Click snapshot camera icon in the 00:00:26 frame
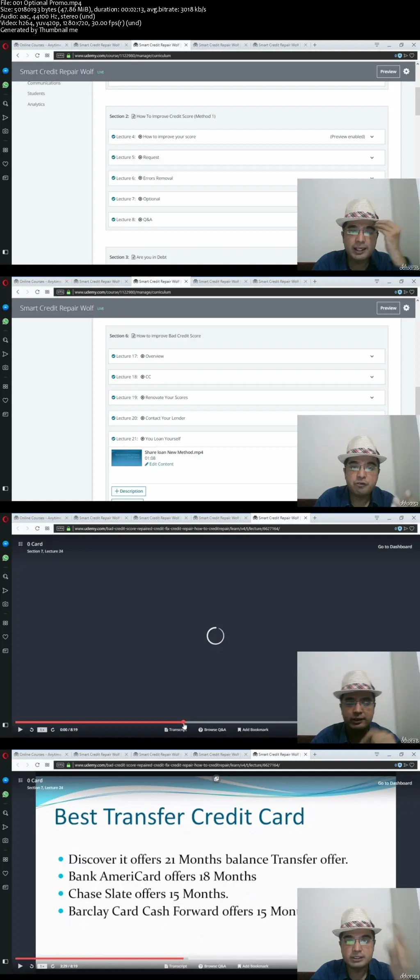This screenshot has width=420, height=980. click(x=5, y=131)
